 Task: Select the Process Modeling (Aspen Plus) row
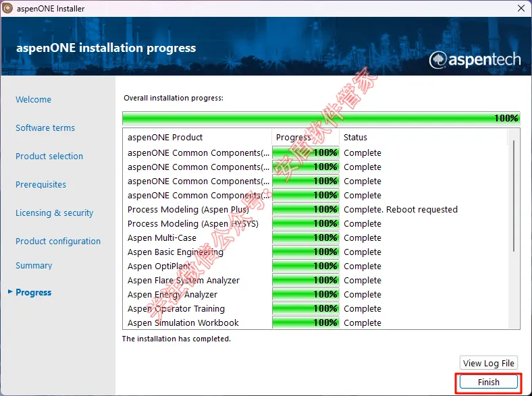(315, 210)
